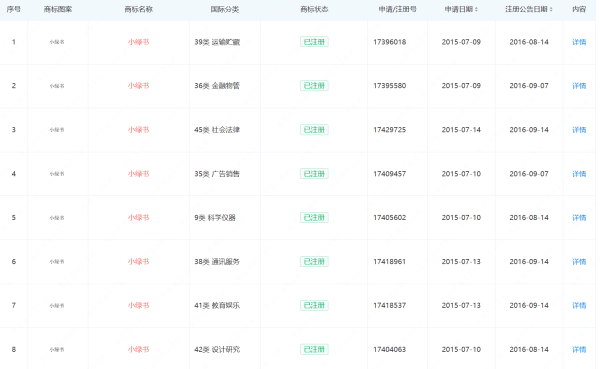Click the 商标状态 column header
Image resolution: width=600 pixels, height=369 pixels.
314,9
